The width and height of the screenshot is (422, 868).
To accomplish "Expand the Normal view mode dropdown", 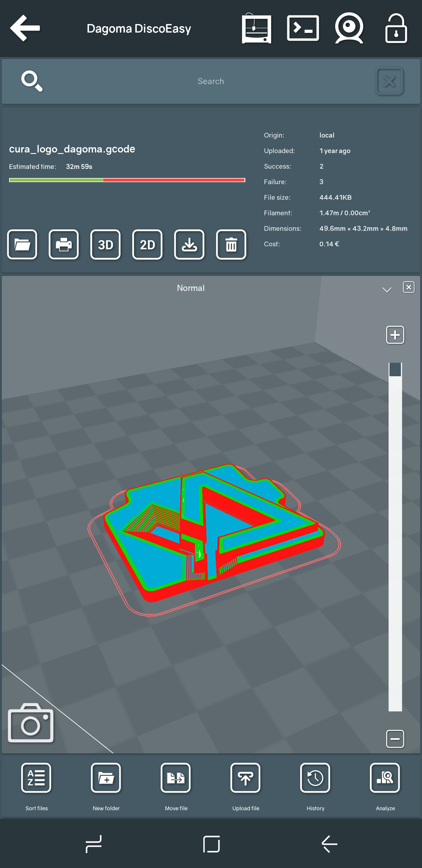I will click(x=387, y=289).
